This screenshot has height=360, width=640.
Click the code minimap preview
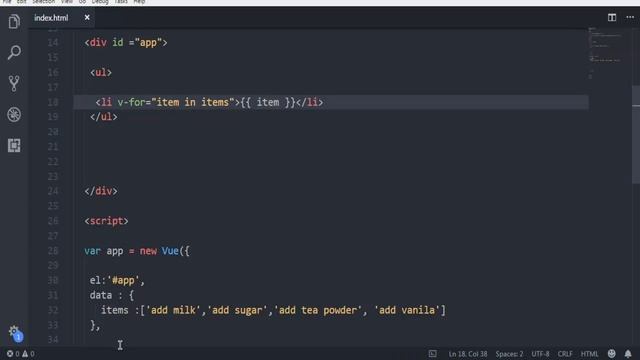pos(606,53)
